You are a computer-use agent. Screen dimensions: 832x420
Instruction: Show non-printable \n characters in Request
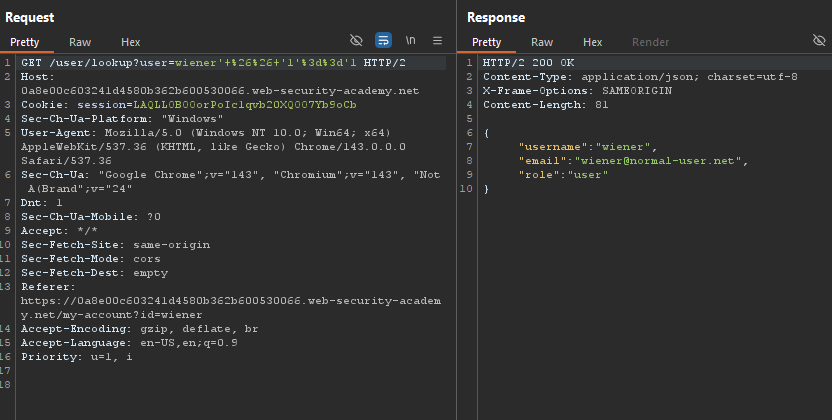coord(410,40)
